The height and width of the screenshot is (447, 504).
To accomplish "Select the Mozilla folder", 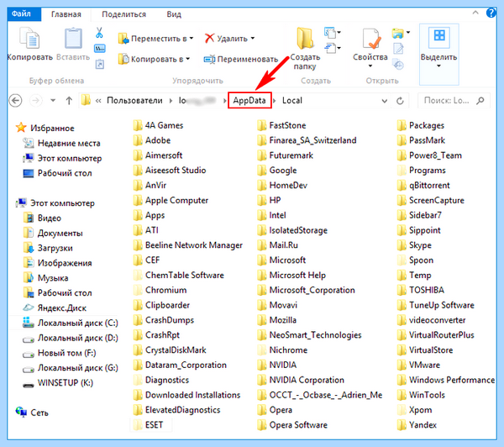I will [x=277, y=320].
